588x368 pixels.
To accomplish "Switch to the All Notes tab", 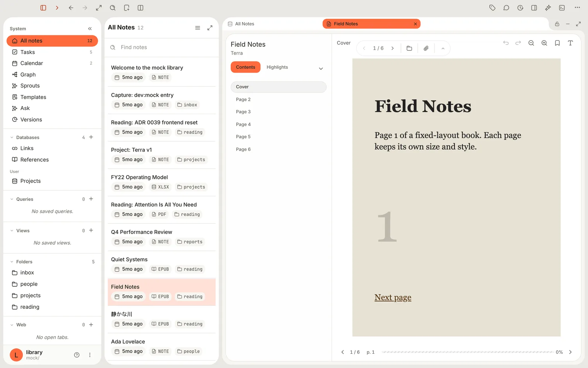I will tap(241, 24).
